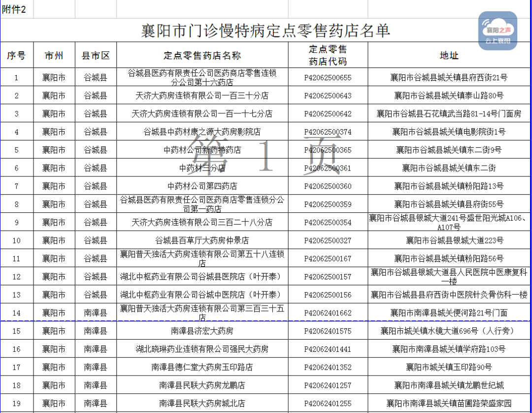This screenshot has height=413, width=532.
Task: Select the serial number cell 10
Action: [x=17, y=241]
